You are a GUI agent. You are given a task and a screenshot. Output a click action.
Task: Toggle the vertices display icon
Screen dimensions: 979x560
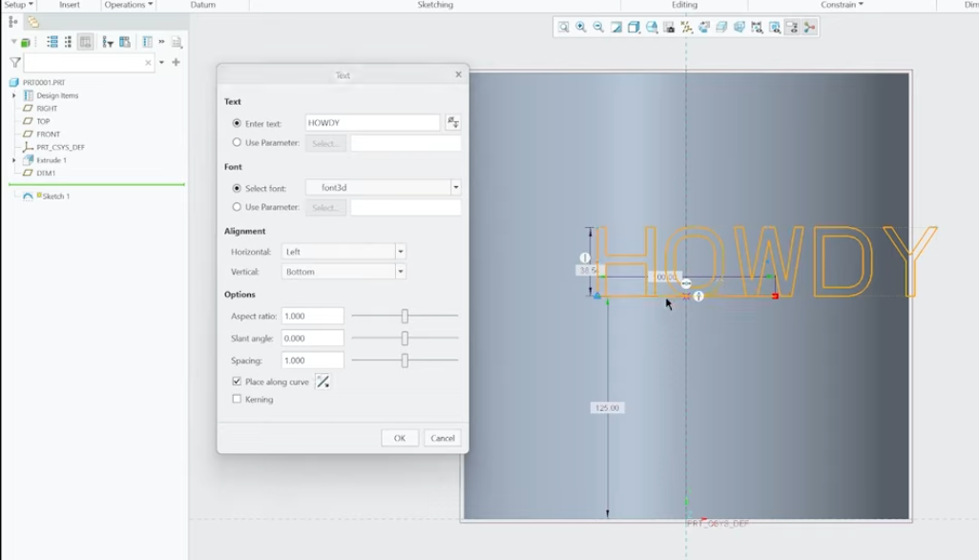[809, 27]
